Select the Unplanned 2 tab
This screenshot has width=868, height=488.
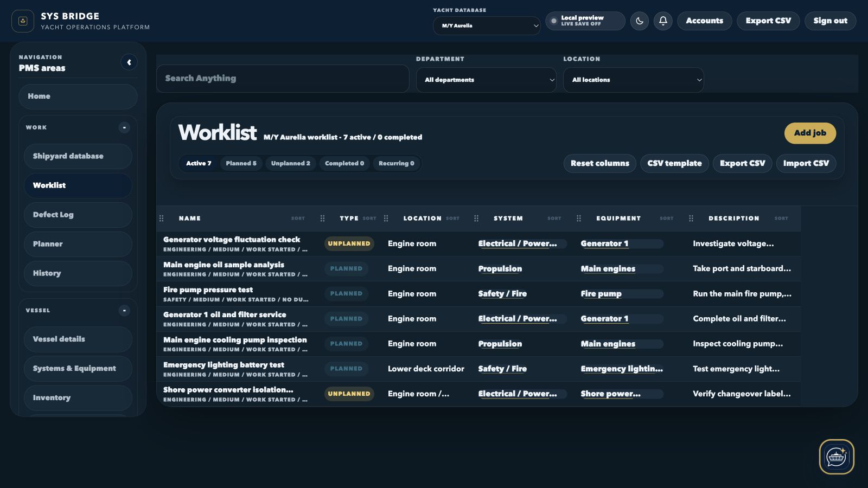[x=291, y=163]
